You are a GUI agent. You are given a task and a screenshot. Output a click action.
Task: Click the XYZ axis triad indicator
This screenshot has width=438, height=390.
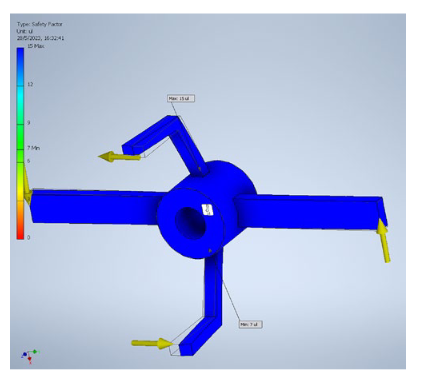tap(30, 356)
